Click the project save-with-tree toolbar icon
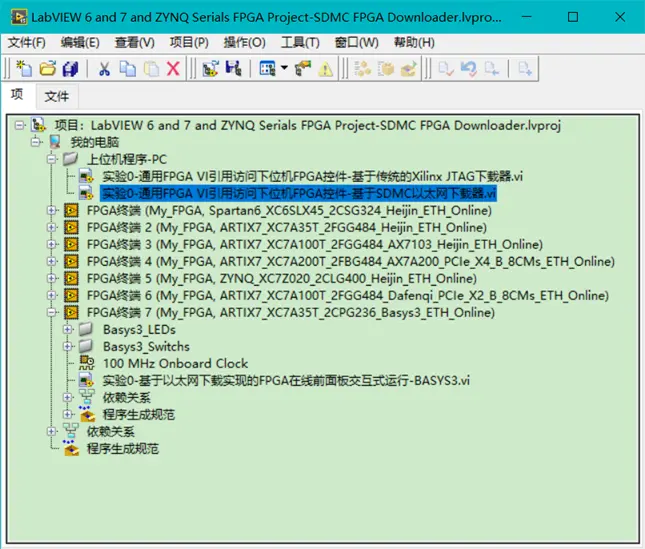Viewport: 645px width, 549px height. (234, 68)
